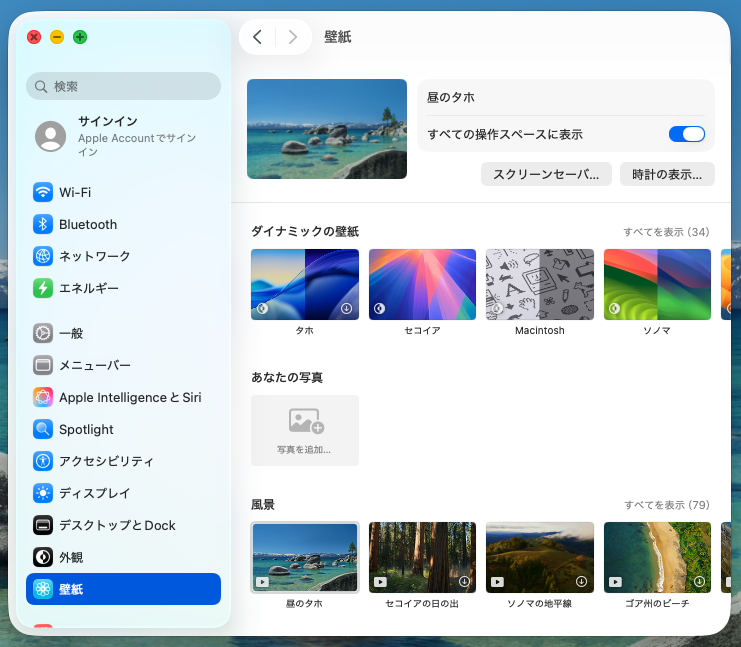Click the 検索 search field
The height and width of the screenshot is (647, 741).
tap(124, 86)
